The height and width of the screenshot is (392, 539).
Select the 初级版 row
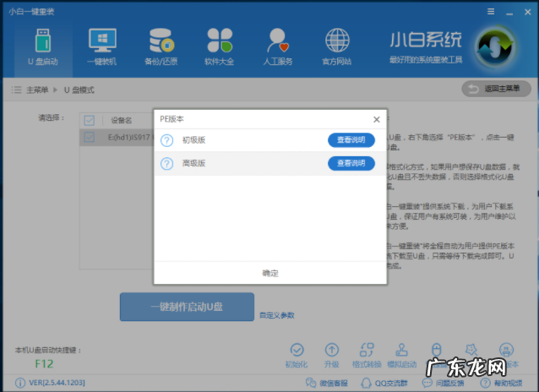coord(270,140)
